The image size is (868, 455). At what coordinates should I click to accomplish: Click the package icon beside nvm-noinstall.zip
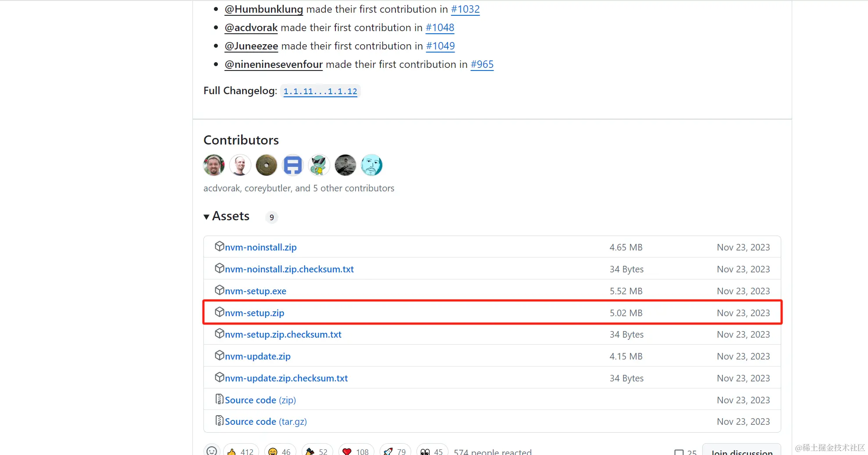tap(219, 246)
